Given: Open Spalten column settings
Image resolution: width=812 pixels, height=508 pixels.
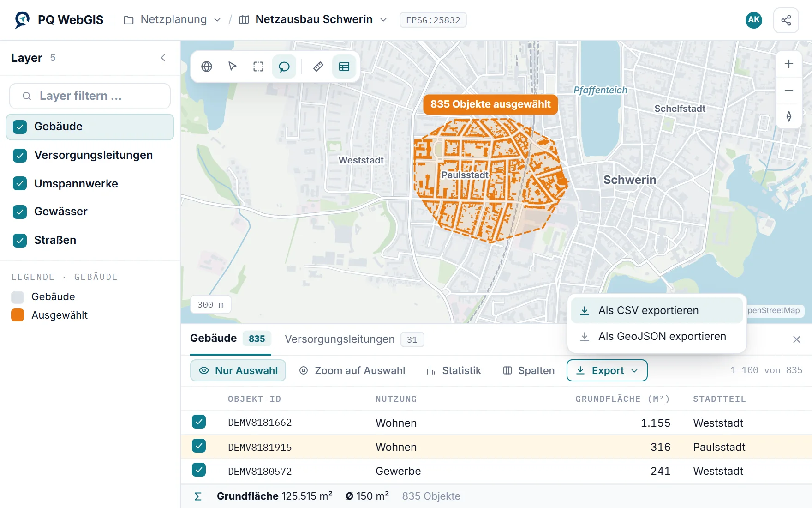Looking at the screenshot, I should 529,370.
